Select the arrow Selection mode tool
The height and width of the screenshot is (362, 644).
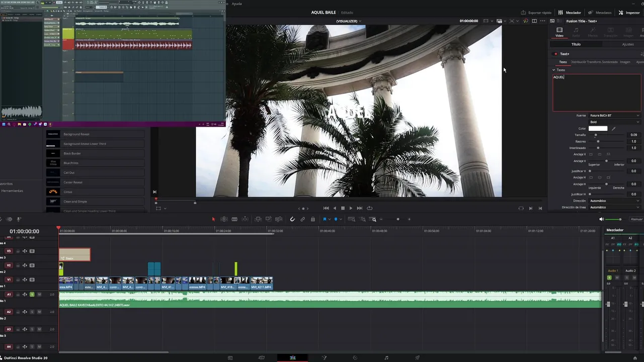tap(213, 219)
